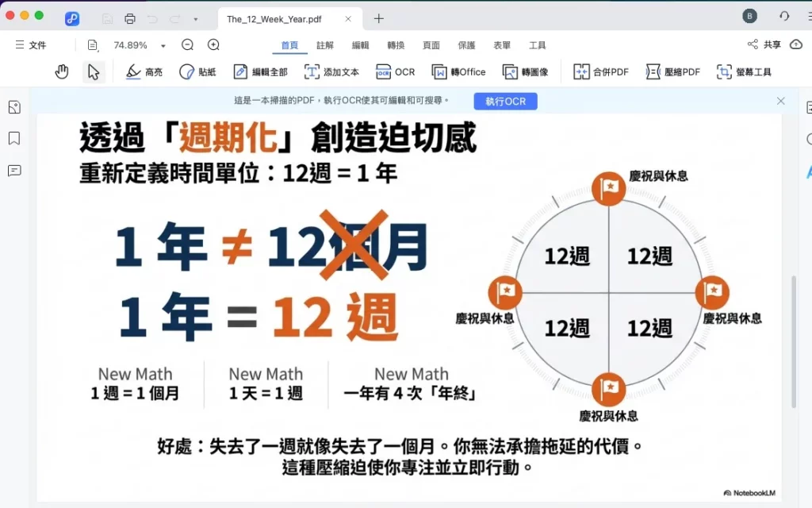Select the arrow selection tool
This screenshot has width=812, height=508.
(94, 72)
